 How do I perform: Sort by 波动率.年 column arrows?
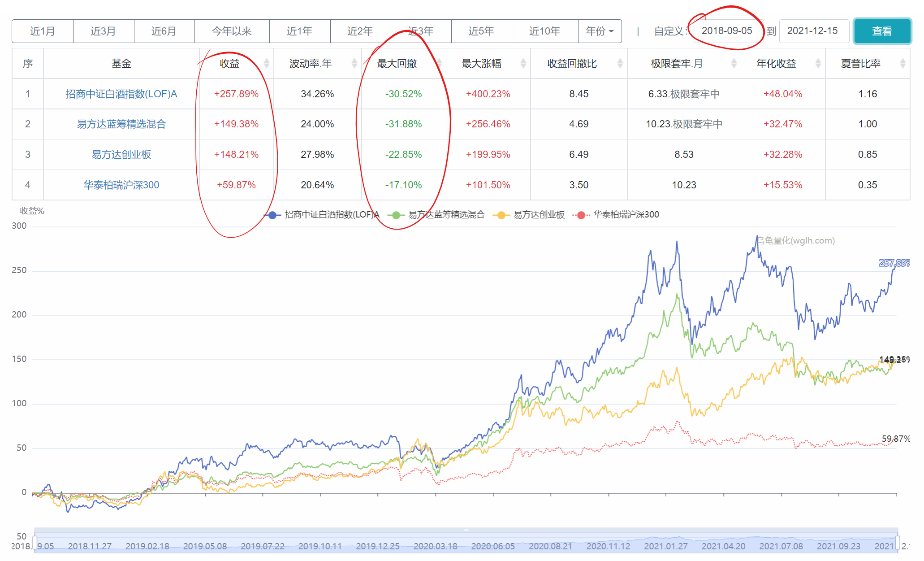click(x=354, y=64)
